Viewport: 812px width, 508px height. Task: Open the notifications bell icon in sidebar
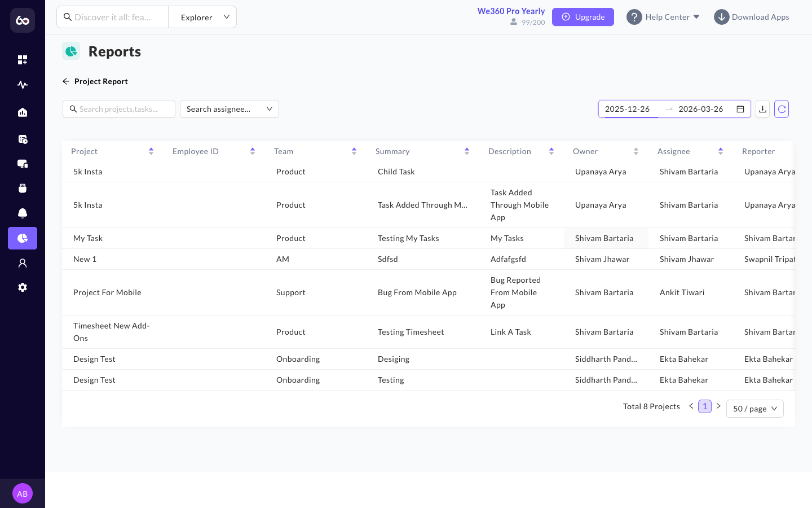(23, 213)
